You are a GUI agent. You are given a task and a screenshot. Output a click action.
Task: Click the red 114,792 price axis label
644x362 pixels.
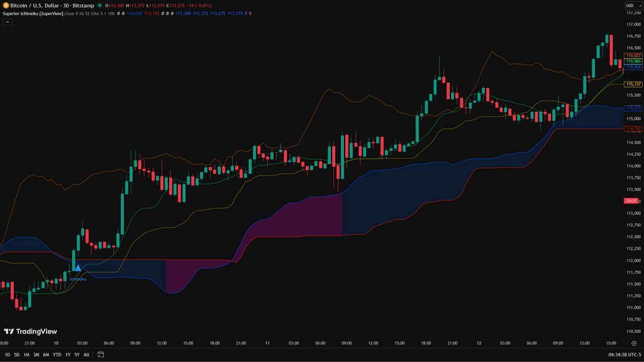(x=633, y=129)
